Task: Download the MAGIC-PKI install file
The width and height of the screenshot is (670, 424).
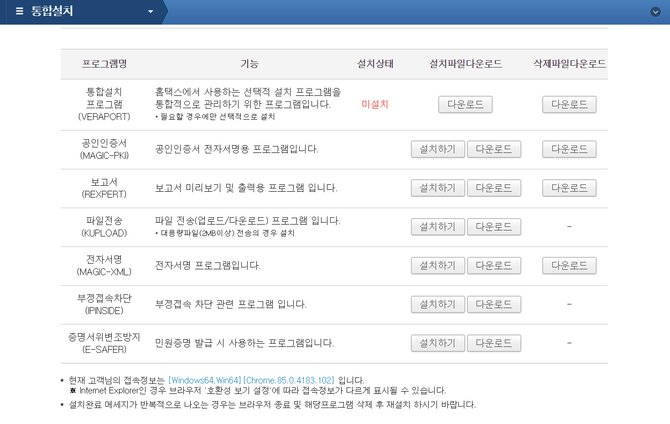Action: [493, 149]
